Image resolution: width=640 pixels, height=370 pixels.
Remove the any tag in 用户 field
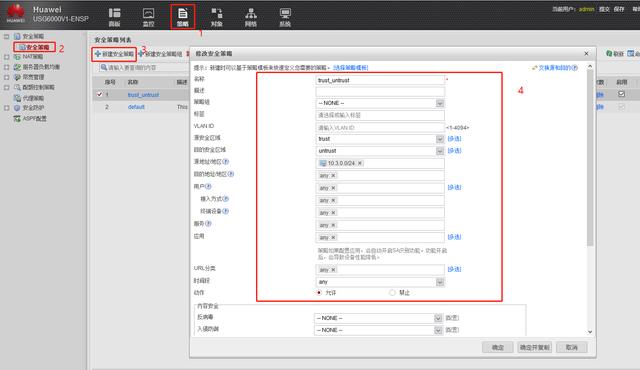[x=333, y=188]
